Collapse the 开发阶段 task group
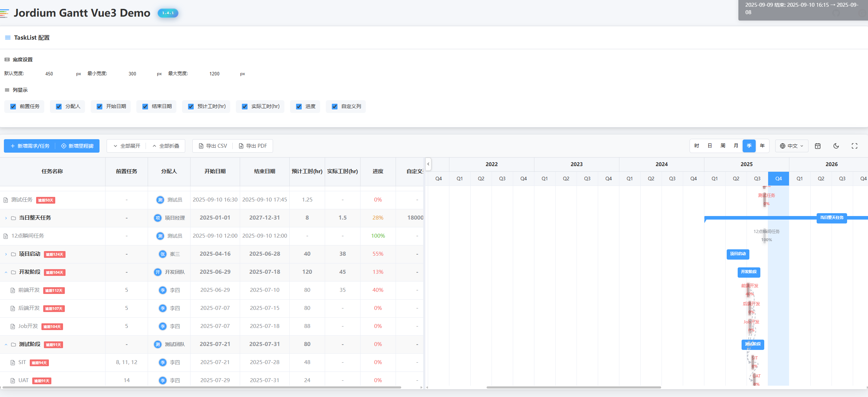The height and width of the screenshot is (397, 868). 6,272
